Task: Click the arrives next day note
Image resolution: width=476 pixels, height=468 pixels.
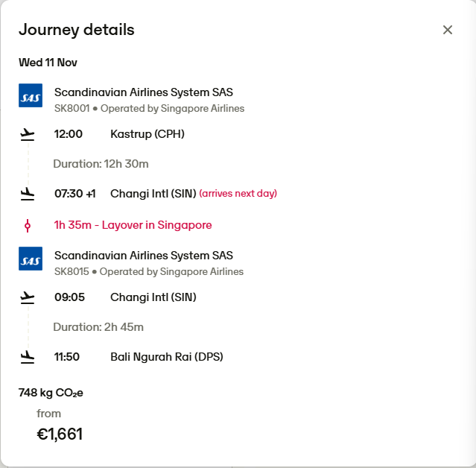Action: pos(238,194)
